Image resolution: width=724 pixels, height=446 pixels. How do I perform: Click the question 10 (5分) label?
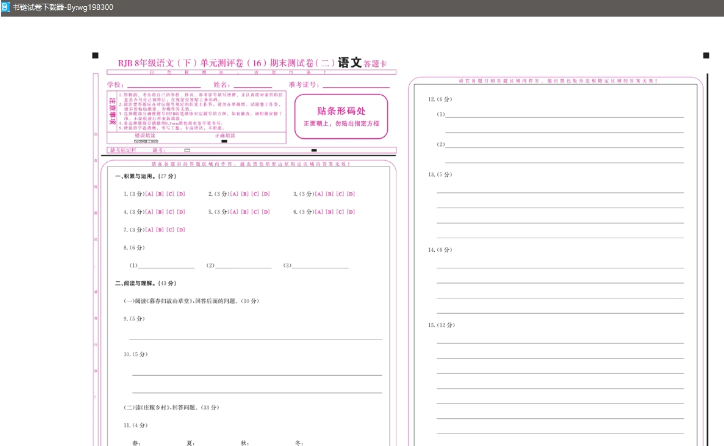tap(135, 354)
